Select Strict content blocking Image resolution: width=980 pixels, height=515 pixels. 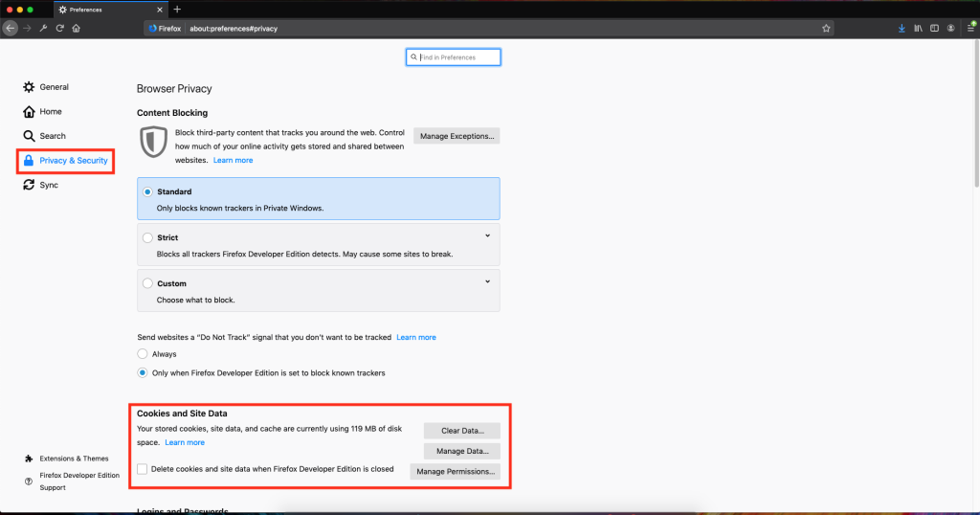pos(147,237)
